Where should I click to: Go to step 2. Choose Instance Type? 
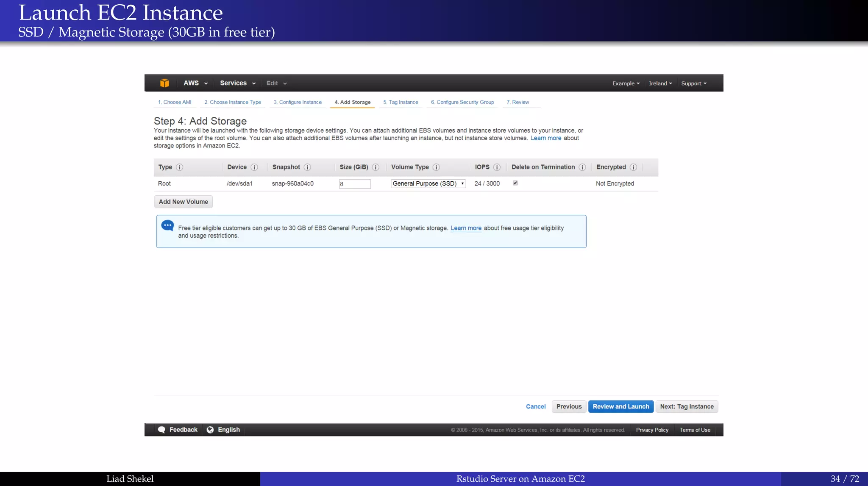pyautogui.click(x=233, y=102)
